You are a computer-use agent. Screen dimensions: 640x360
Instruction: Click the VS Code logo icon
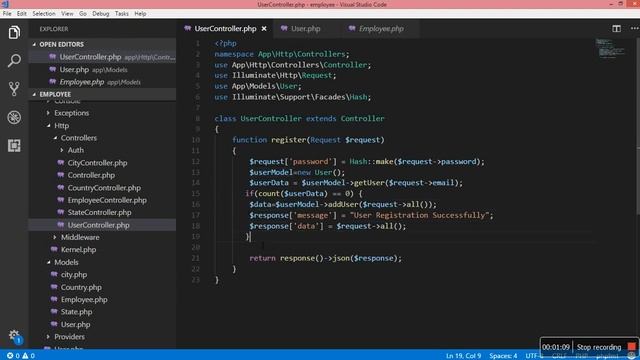5,4
